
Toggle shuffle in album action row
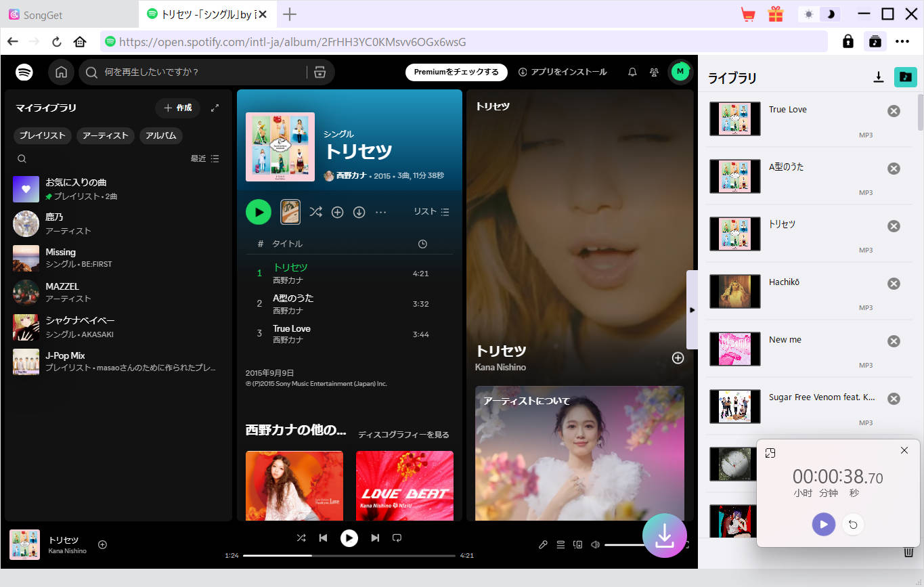coord(315,212)
